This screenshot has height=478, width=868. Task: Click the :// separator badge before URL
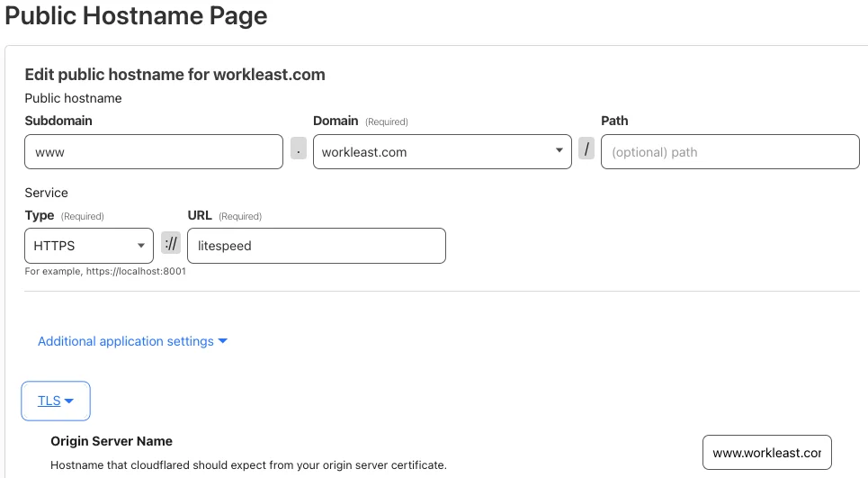point(171,242)
